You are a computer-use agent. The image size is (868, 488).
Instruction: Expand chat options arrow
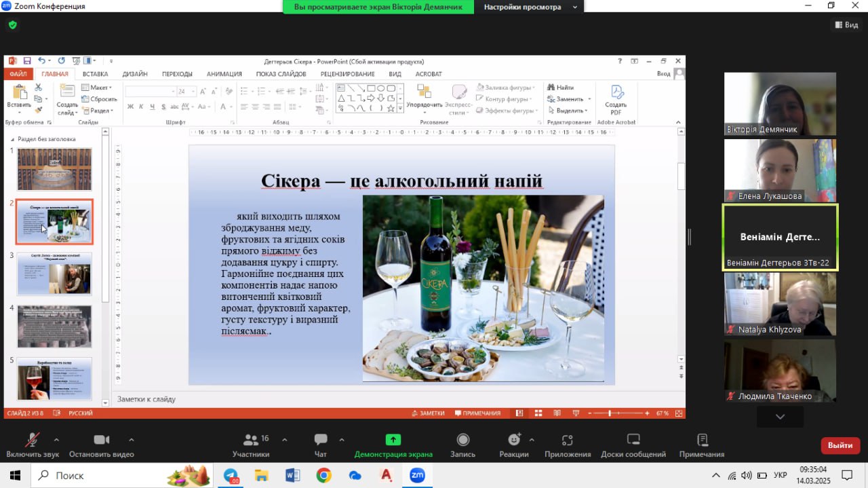[x=342, y=439]
